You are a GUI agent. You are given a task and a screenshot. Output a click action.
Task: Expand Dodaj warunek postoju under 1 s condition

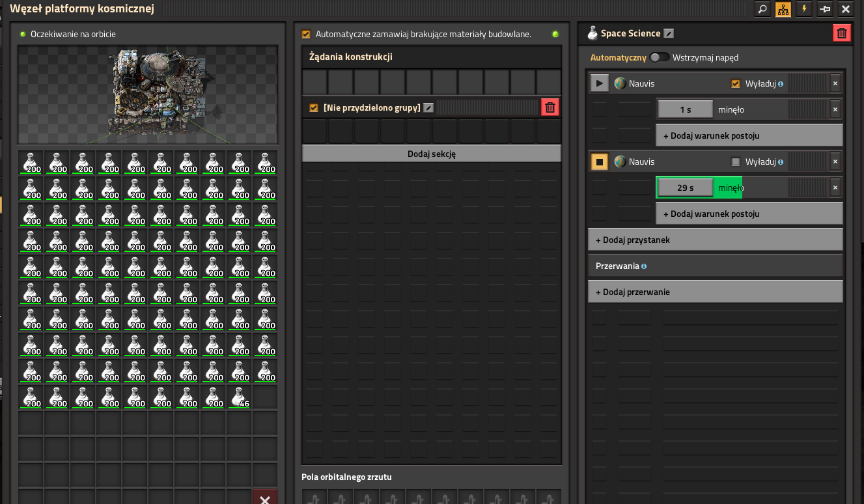pyautogui.click(x=749, y=136)
